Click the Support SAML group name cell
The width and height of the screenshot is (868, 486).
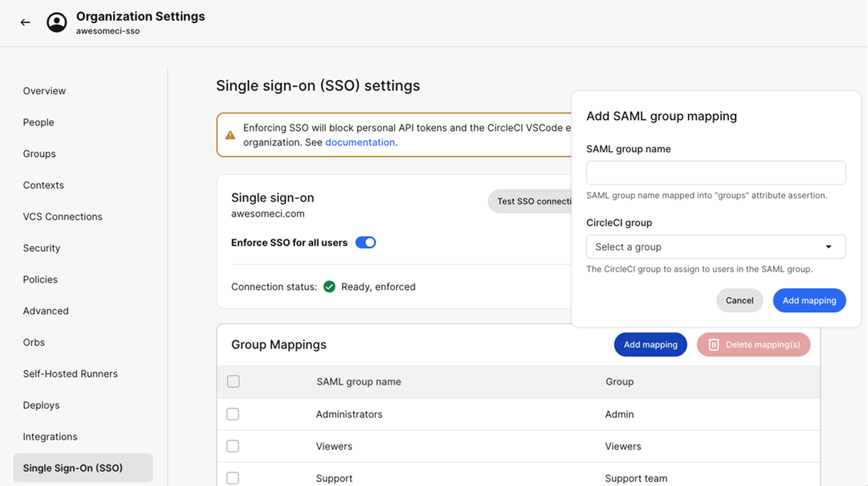(334, 478)
